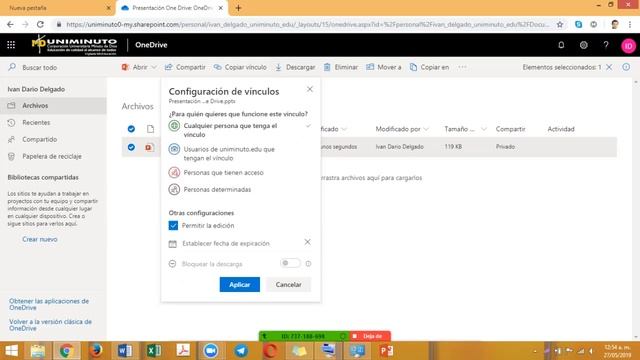The width and height of the screenshot is (640, 360).
Task: Click Compartir in the command bar
Action: (185, 67)
